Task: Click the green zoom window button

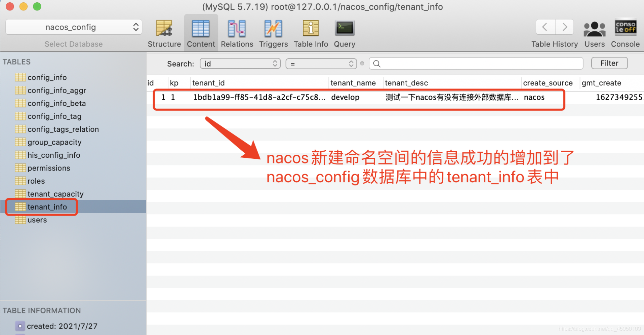Action: click(37, 6)
